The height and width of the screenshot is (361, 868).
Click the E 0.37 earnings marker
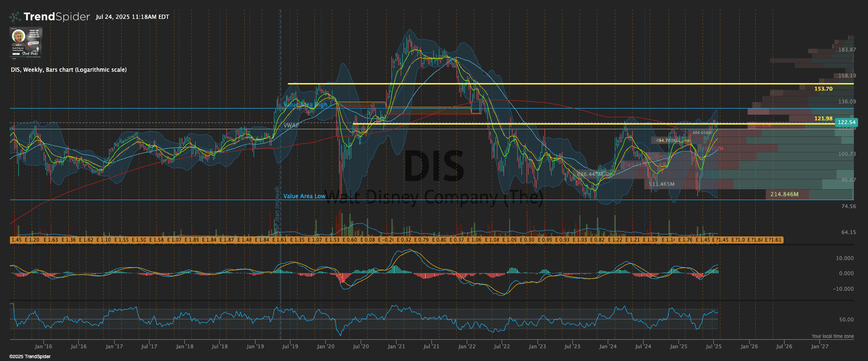pyautogui.click(x=457, y=240)
